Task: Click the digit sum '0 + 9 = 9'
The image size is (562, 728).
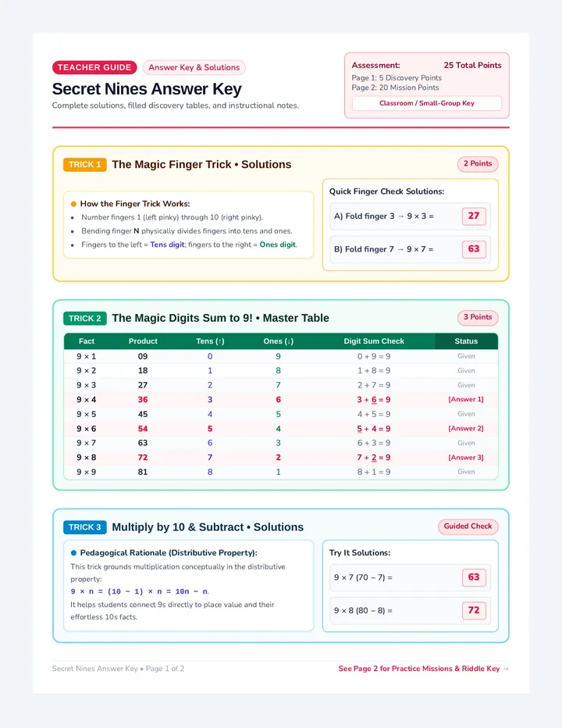Action: [374, 356]
